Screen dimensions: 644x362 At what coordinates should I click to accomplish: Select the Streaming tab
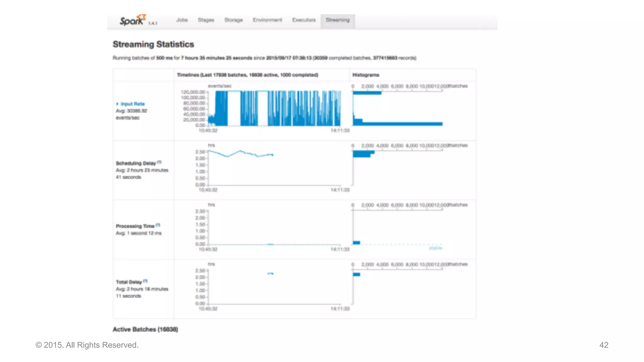click(337, 20)
